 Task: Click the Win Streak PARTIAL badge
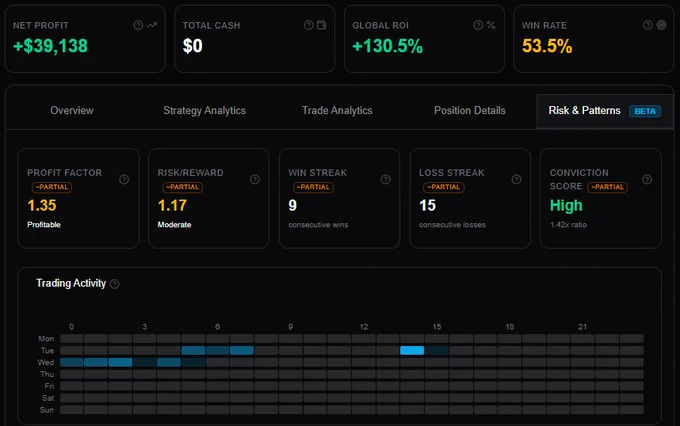pyautogui.click(x=313, y=187)
